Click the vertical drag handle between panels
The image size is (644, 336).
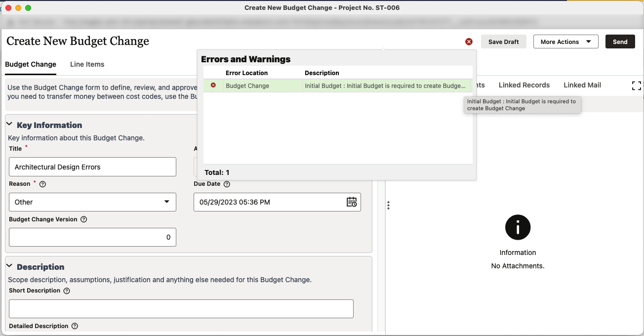click(388, 205)
